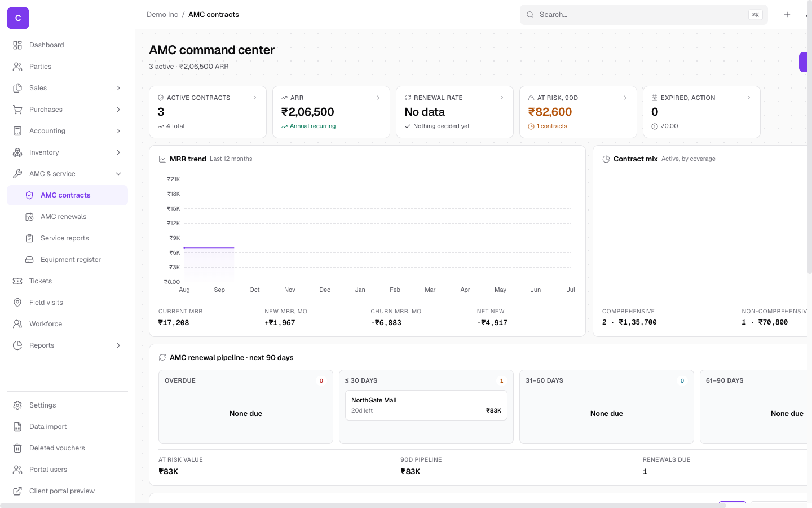Screen dimensions: 812x508
Task: Expand the Reports sidebar chevron
Action: point(118,345)
